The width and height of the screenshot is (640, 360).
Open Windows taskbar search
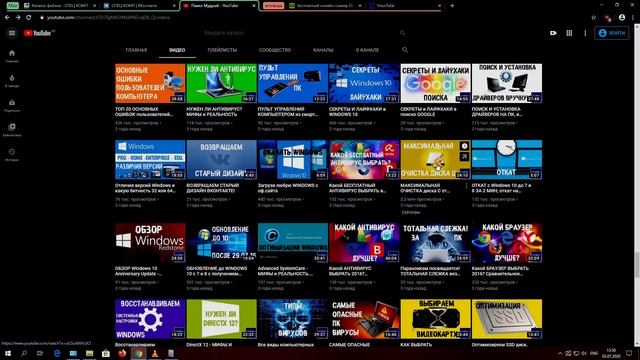[24, 353]
